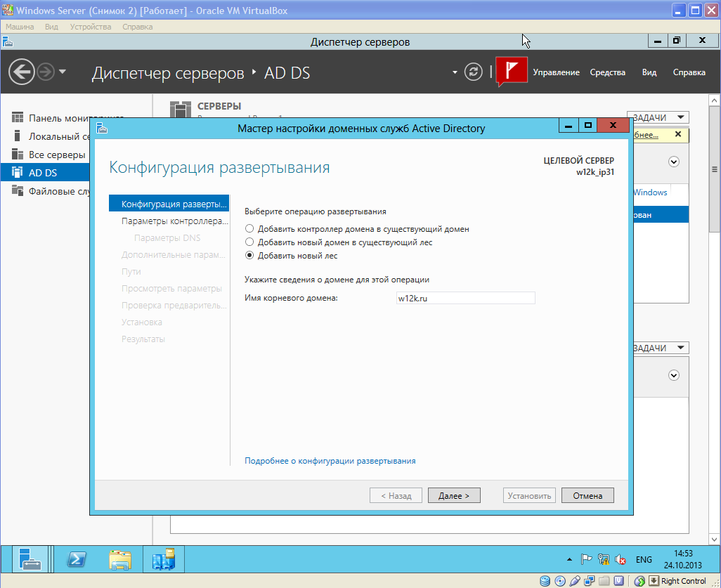721x588 pixels.
Task: Click the wizard title bar icon
Action: coord(102,129)
